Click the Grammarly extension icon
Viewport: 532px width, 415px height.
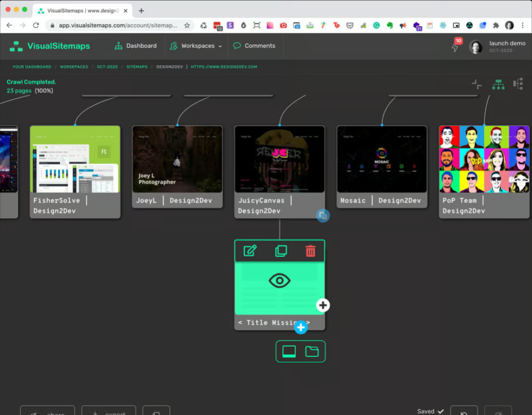click(376, 25)
